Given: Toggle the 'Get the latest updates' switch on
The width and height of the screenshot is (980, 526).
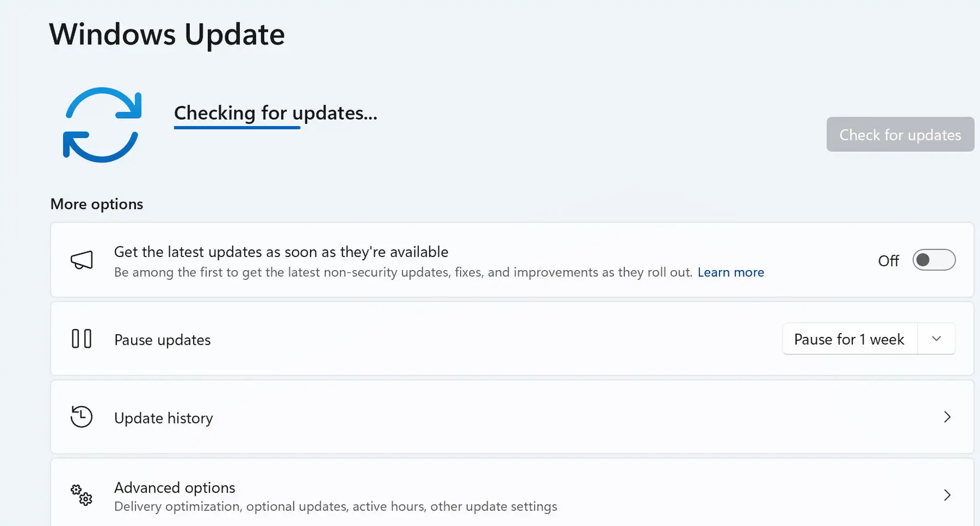Looking at the screenshot, I should [x=934, y=260].
